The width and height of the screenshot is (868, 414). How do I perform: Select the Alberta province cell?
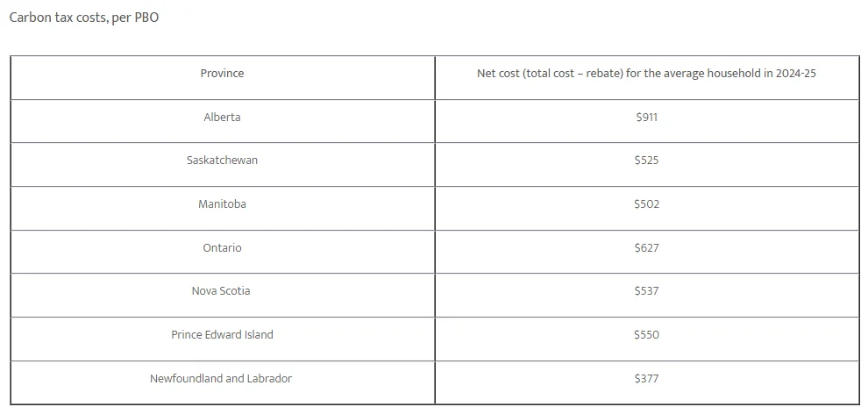(x=222, y=118)
